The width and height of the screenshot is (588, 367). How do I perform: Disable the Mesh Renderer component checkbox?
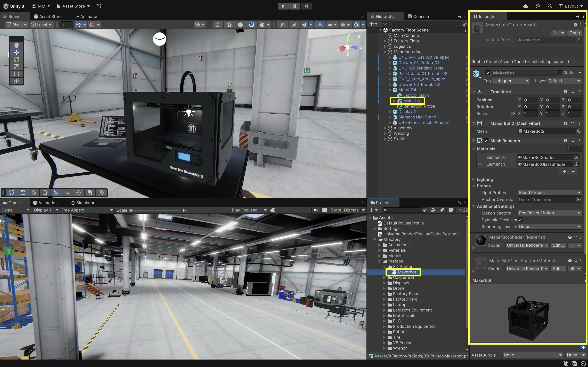tap(486, 141)
